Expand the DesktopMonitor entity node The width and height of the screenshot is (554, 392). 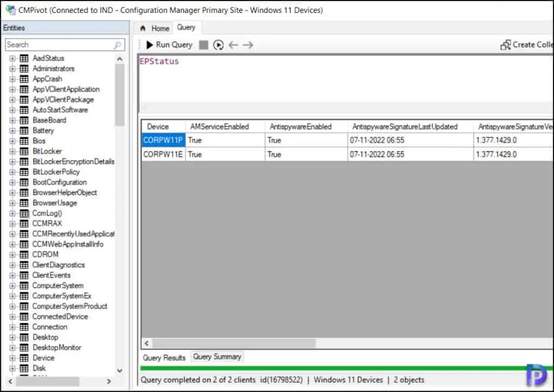pos(12,348)
